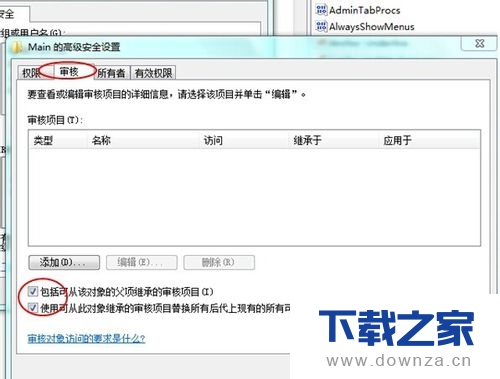
Task: Toggle 包括可从该对象的父项继承的审核项目 checkbox
Action: [33, 292]
